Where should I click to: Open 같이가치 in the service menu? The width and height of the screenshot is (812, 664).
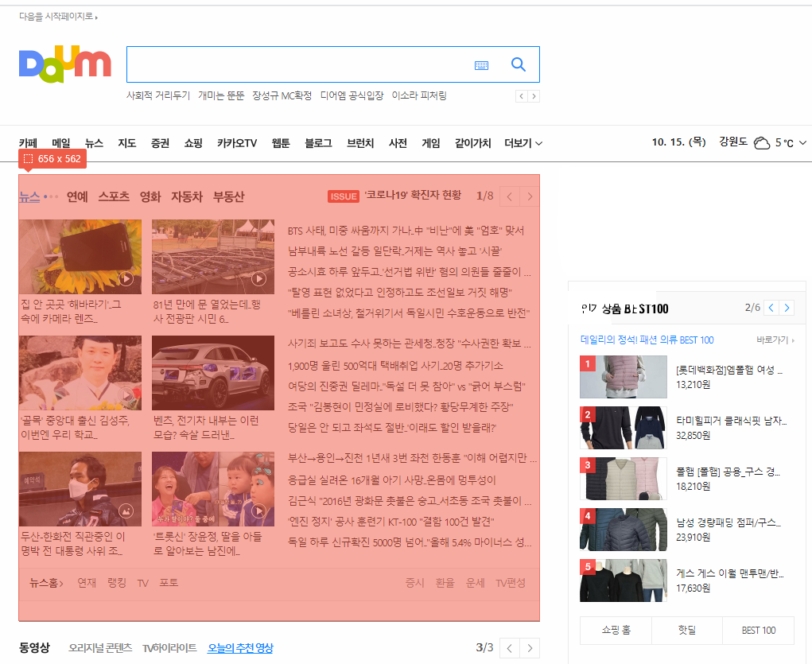point(472,143)
